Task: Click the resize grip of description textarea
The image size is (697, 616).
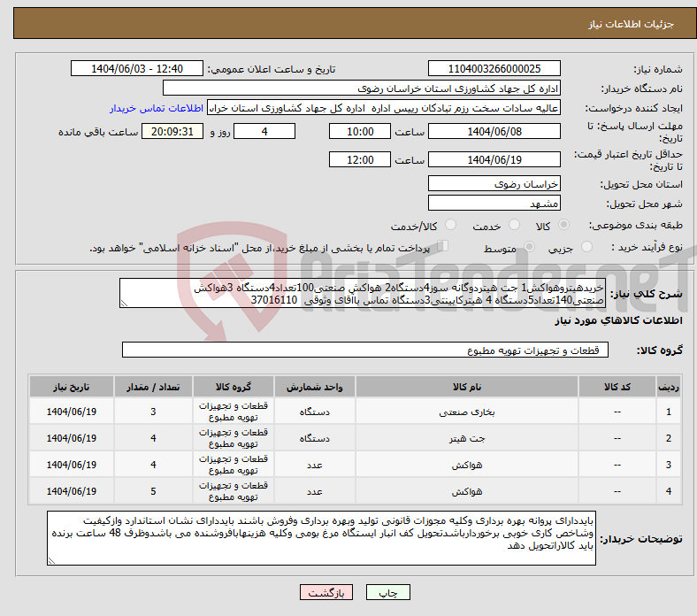Action: [x=124, y=304]
